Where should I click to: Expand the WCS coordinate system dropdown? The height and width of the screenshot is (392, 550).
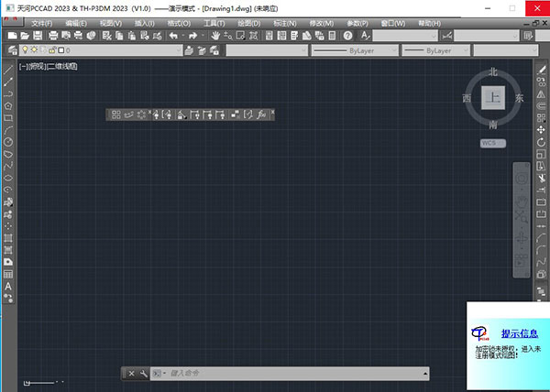tap(492, 144)
